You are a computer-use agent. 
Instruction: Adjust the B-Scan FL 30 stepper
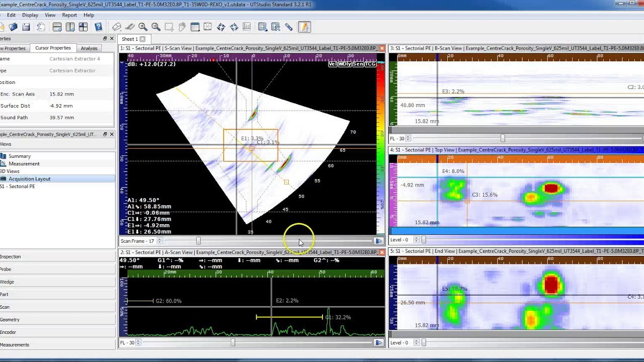(x=408, y=138)
